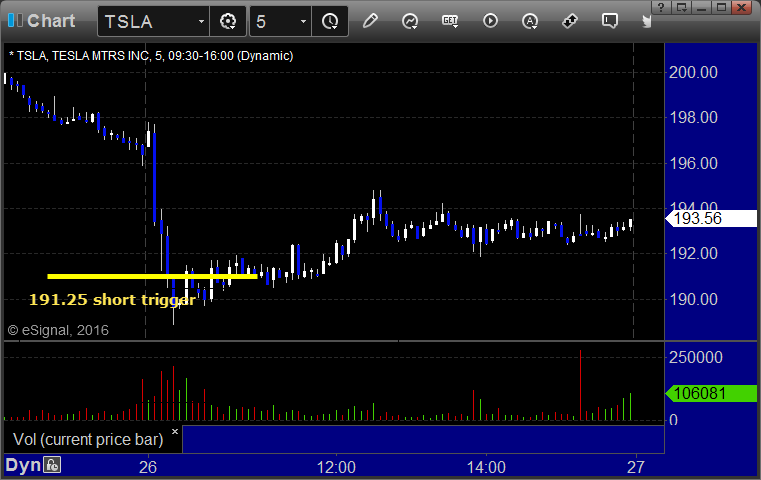Screen dimensions: 761x480
Task: Click the 106081 volume value marker
Action: coord(712,394)
